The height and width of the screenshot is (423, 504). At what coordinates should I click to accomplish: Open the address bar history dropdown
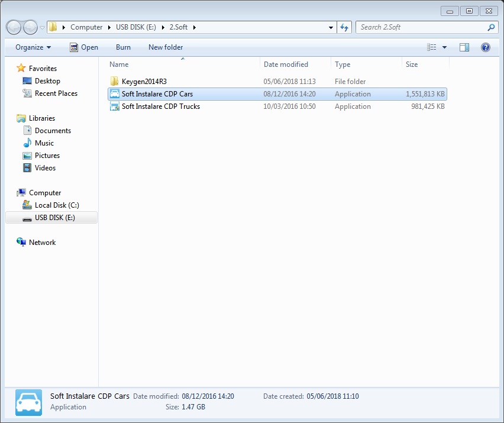331,27
